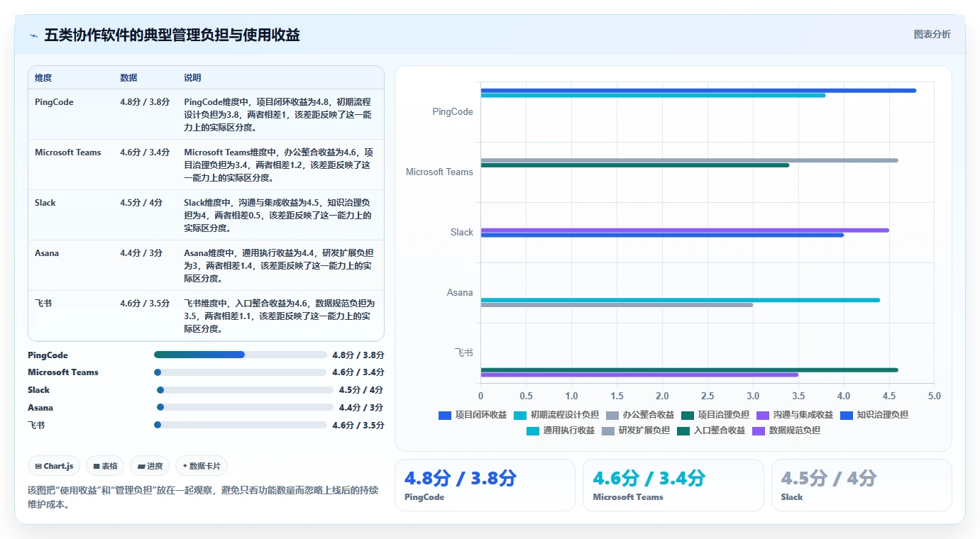Select the 数据卡片 tag
The width and height of the screenshot is (980, 539).
(x=202, y=466)
